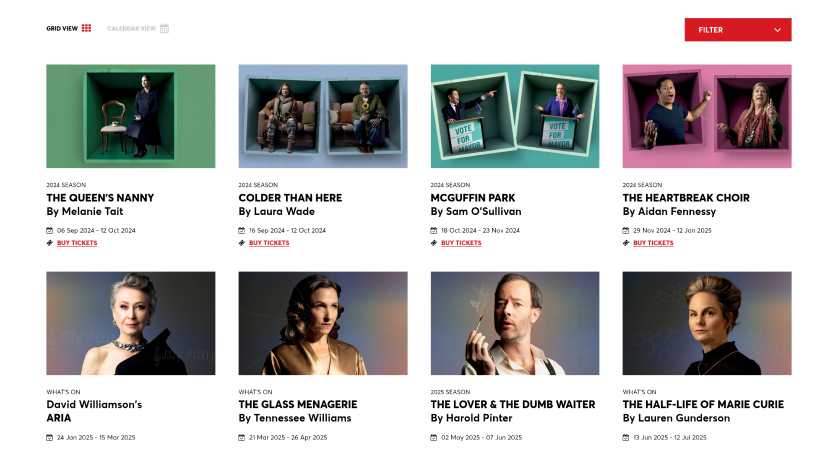Click ticket icon under McGuffin Park
This screenshot has width=838, height=471.
point(433,243)
